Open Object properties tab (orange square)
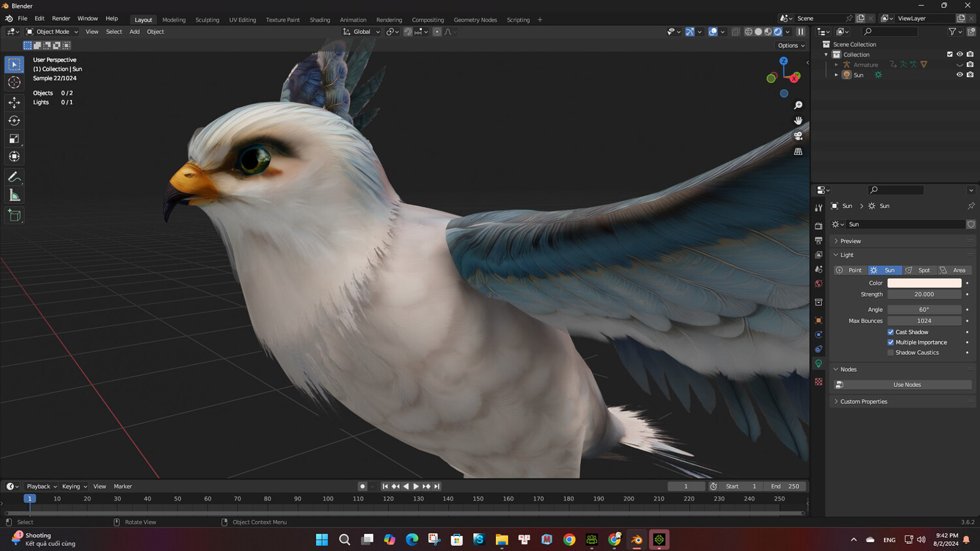980x551 pixels. click(819, 320)
